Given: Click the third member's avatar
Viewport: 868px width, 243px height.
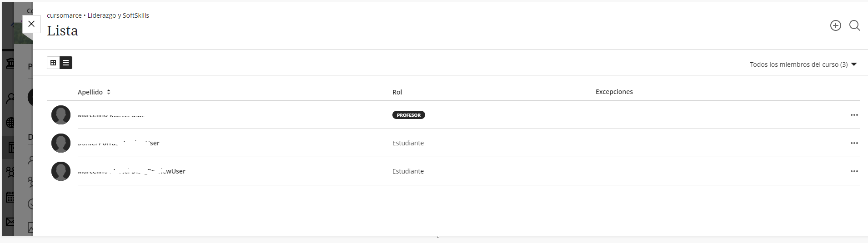Looking at the screenshot, I should point(61,171).
